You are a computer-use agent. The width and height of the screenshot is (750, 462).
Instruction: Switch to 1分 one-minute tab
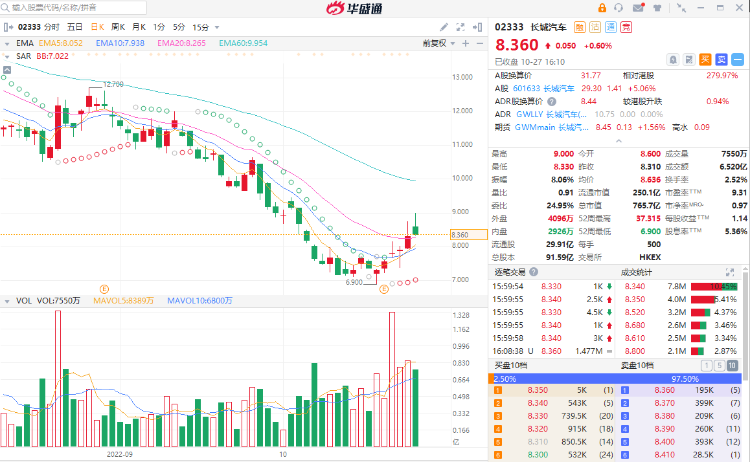(159, 27)
